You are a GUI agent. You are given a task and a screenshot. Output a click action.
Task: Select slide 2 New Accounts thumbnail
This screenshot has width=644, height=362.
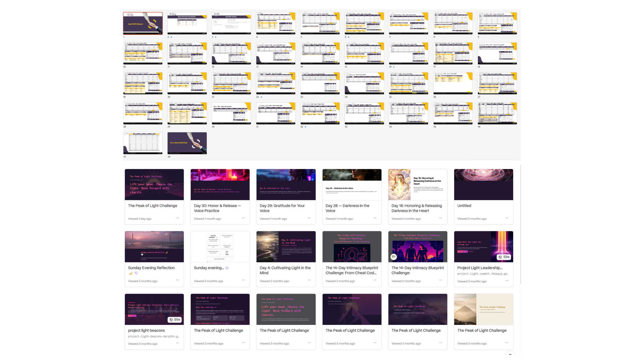click(187, 23)
